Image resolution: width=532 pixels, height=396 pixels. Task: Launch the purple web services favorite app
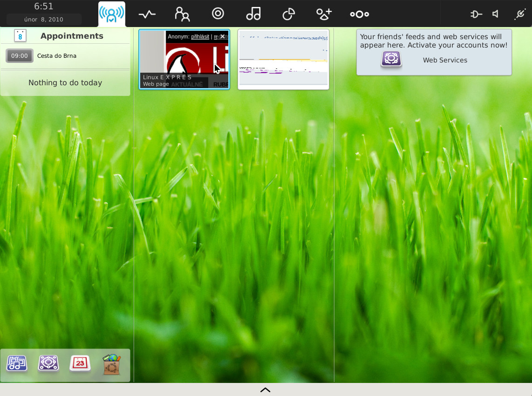(48, 363)
